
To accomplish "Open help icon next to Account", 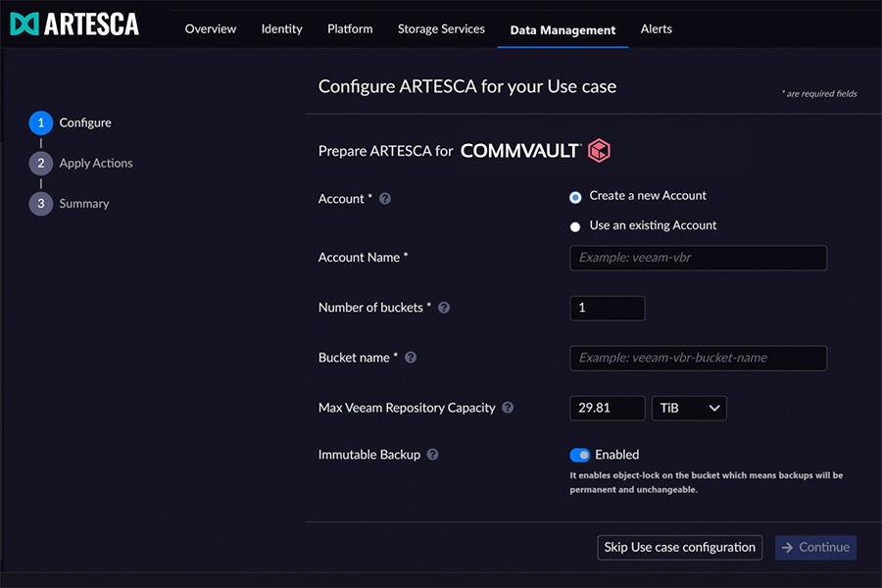I will [x=385, y=199].
